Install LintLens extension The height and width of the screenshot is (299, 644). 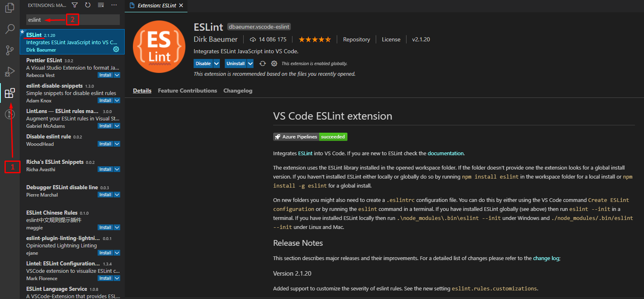pyautogui.click(x=105, y=126)
